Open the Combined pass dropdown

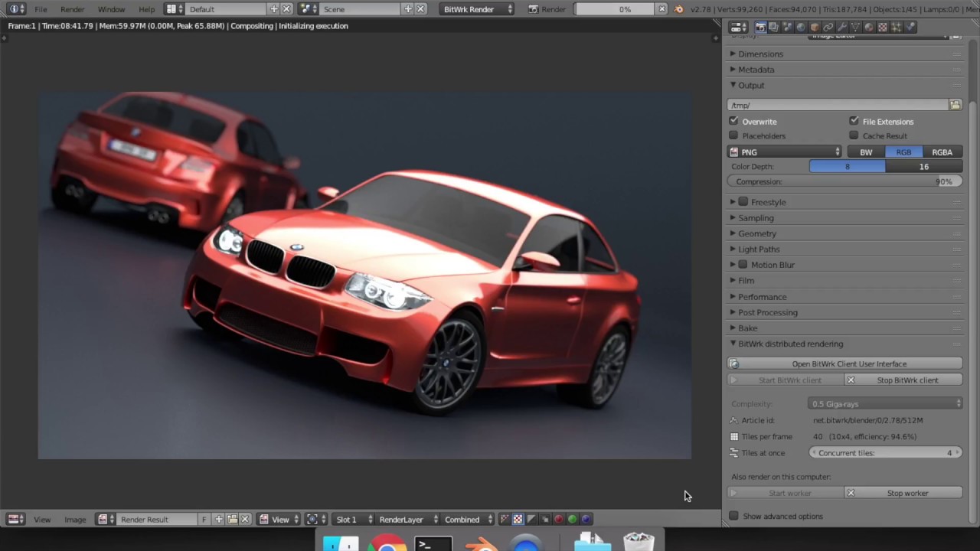tap(468, 519)
